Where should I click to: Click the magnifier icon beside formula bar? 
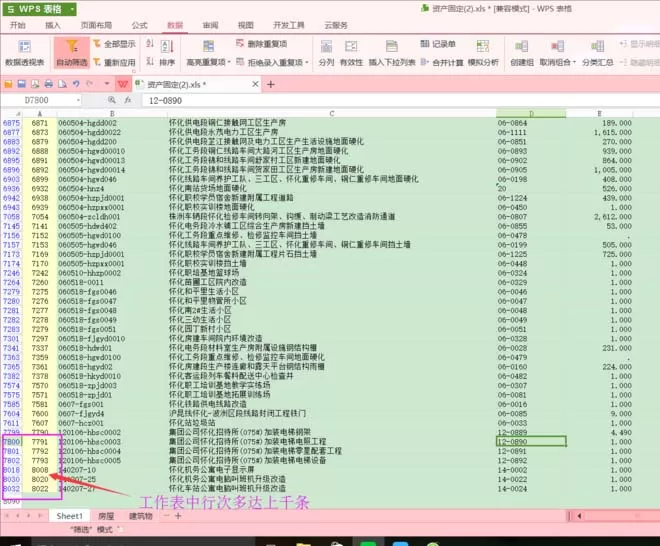tap(112, 100)
